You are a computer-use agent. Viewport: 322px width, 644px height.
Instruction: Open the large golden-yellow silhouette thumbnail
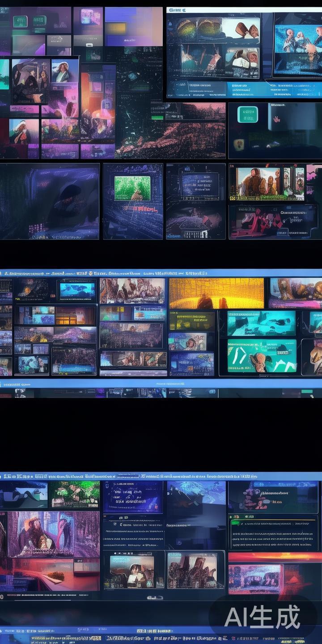(x=216, y=293)
